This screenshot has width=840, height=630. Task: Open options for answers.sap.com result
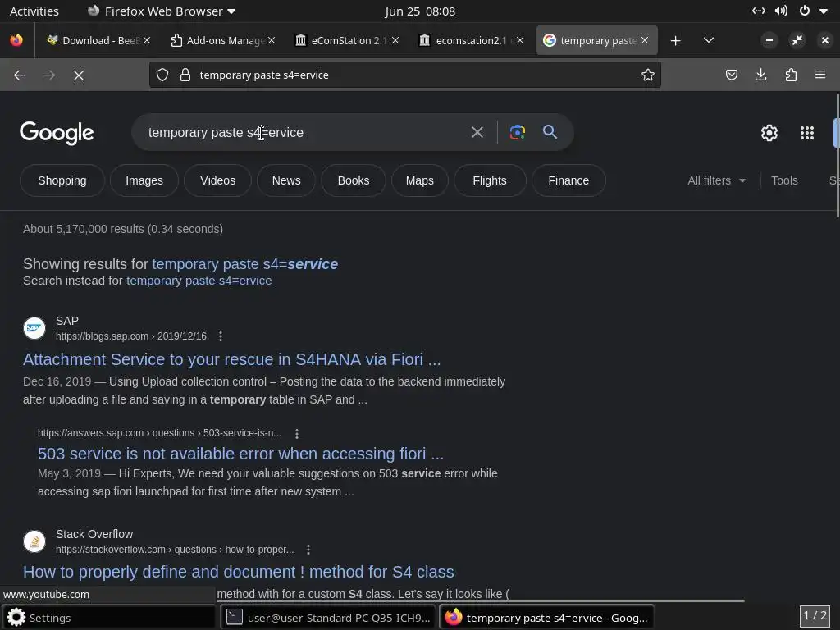(x=296, y=433)
